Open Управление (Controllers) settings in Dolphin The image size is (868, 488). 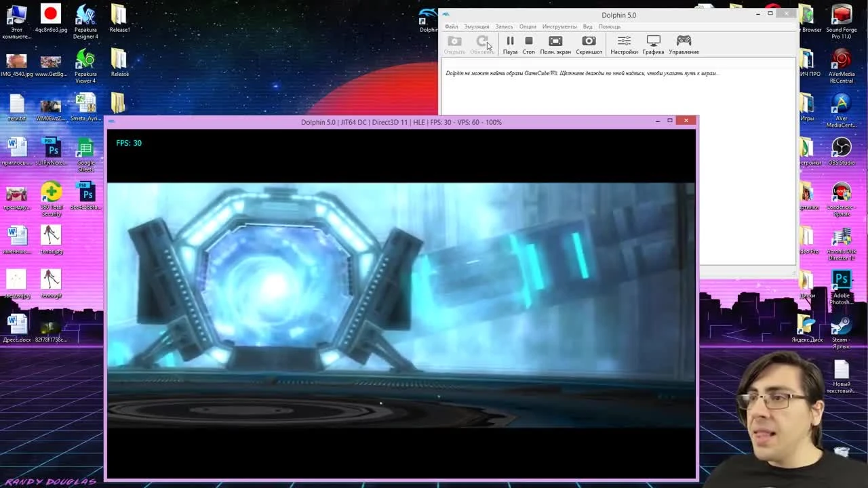tap(684, 45)
